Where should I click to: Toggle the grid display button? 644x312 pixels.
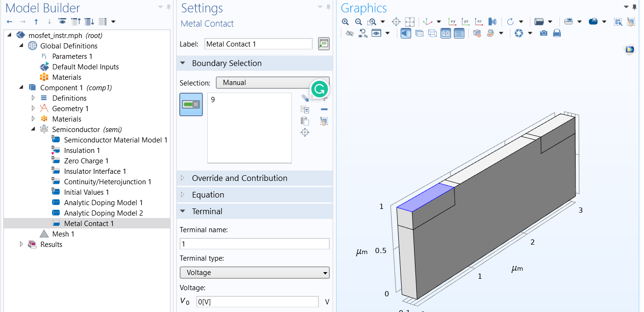click(x=459, y=33)
